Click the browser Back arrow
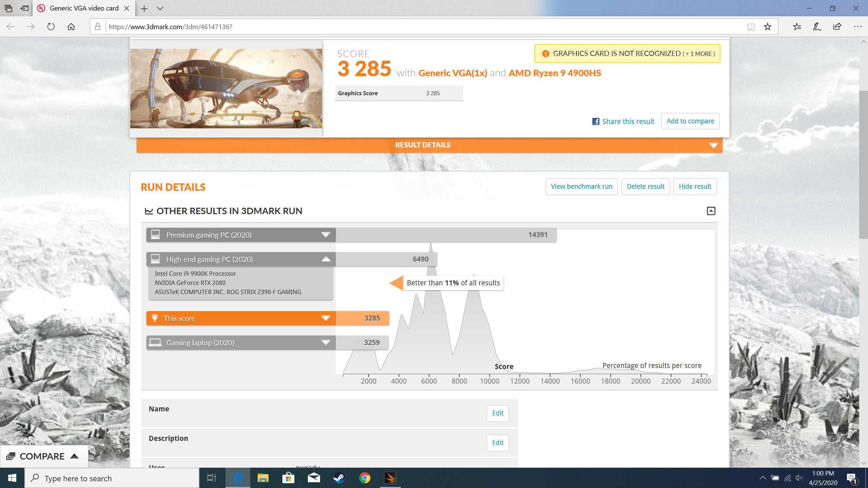 pyautogui.click(x=11, y=27)
